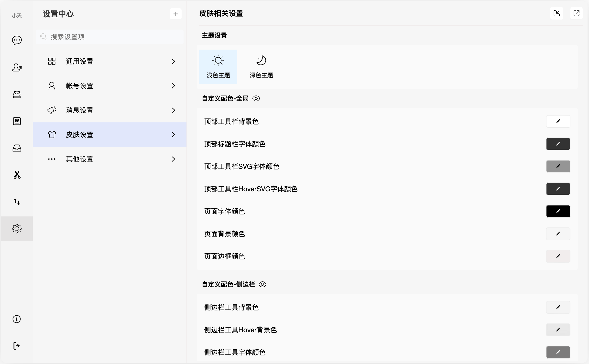Viewport: 589px width, 364px height.
Task: Click the 顶部工具栏背景色 label
Action: coord(231,121)
